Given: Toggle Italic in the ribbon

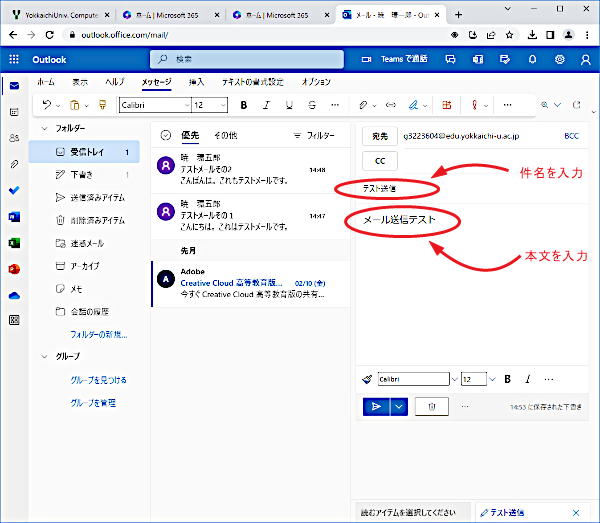Looking at the screenshot, I should [266, 105].
